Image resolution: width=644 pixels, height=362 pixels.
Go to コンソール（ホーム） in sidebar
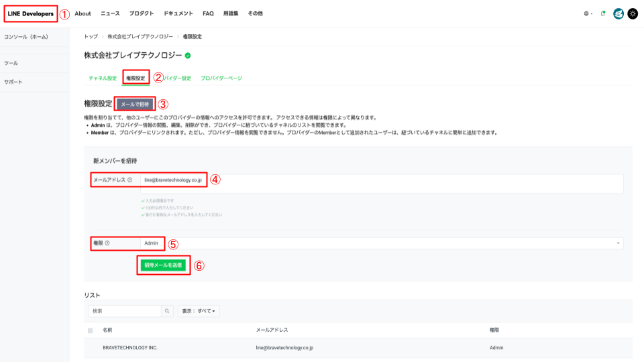click(26, 37)
